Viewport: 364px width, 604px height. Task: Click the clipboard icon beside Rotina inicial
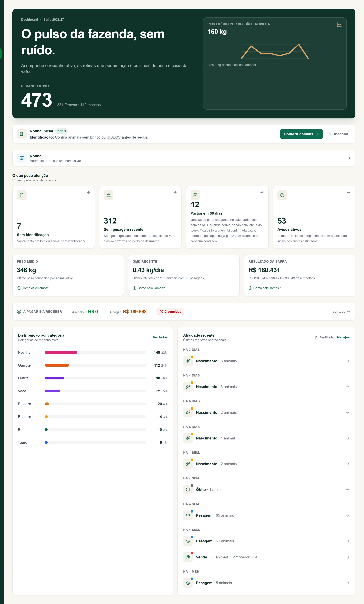coord(22,134)
